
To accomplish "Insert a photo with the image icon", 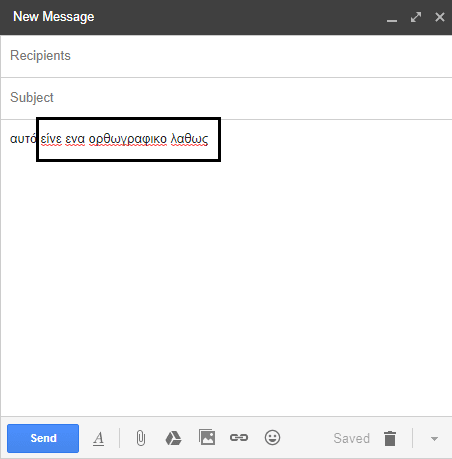I will pyautogui.click(x=207, y=437).
